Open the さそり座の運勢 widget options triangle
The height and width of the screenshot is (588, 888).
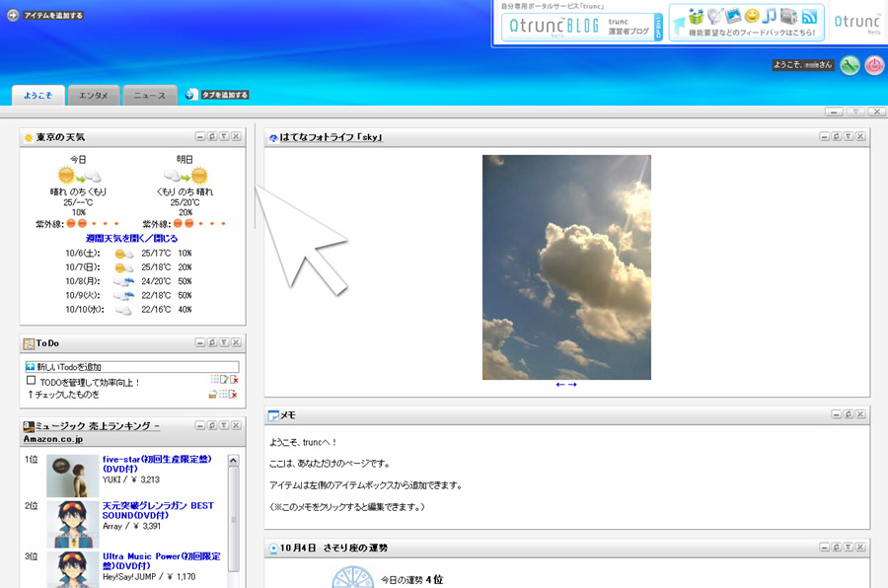click(x=849, y=548)
